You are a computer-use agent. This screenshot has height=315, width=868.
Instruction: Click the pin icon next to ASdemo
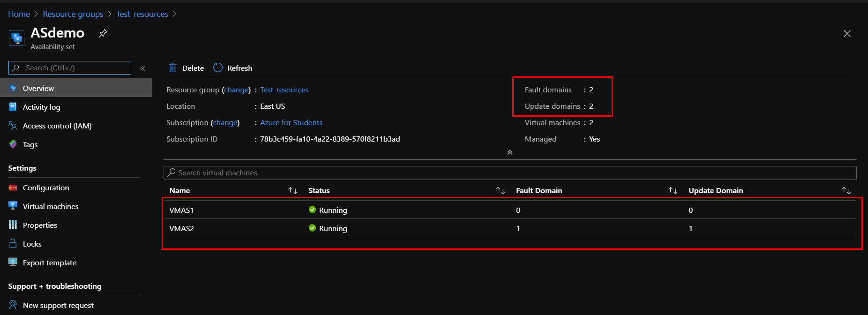click(103, 33)
